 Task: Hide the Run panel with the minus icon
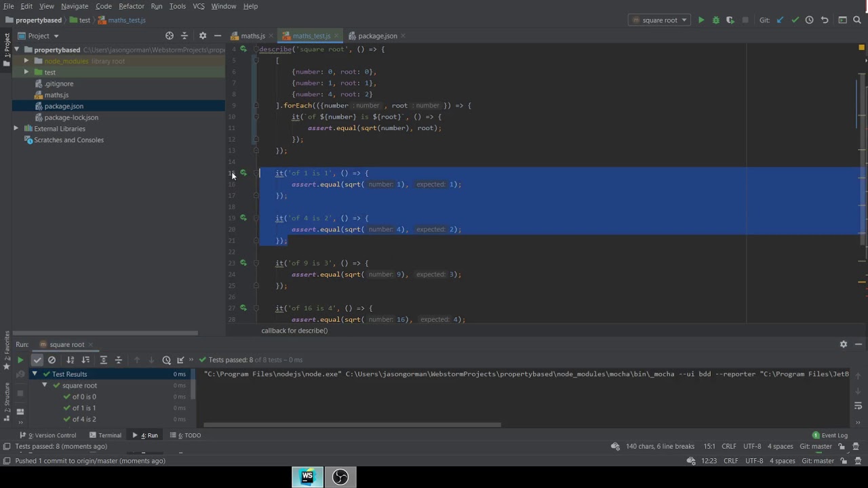(859, 344)
